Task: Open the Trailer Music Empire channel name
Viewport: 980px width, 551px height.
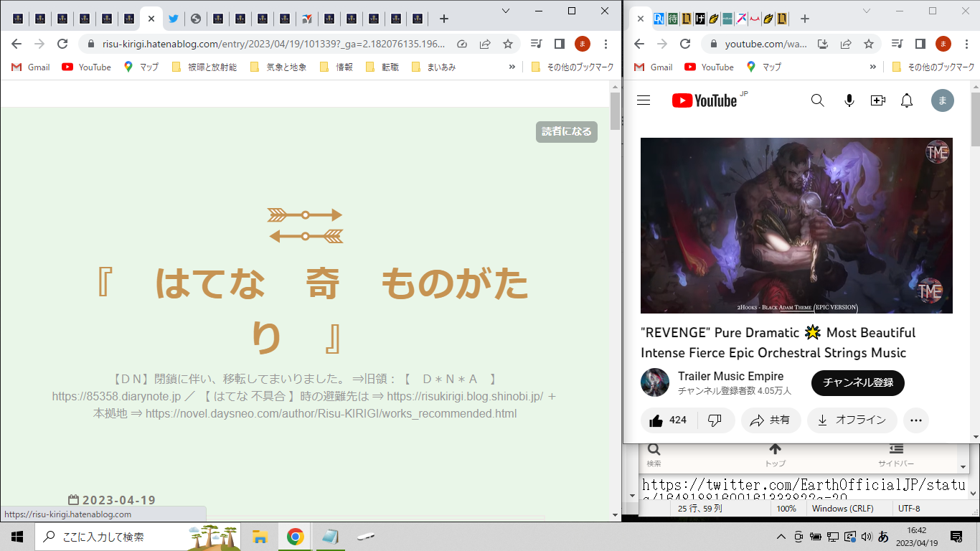Action: pos(730,376)
